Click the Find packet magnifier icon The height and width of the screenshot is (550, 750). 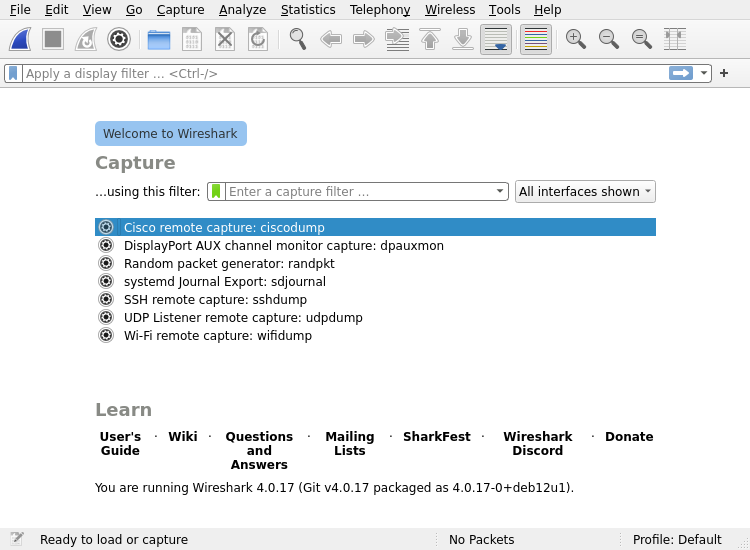pyautogui.click(x=297, y=39)
